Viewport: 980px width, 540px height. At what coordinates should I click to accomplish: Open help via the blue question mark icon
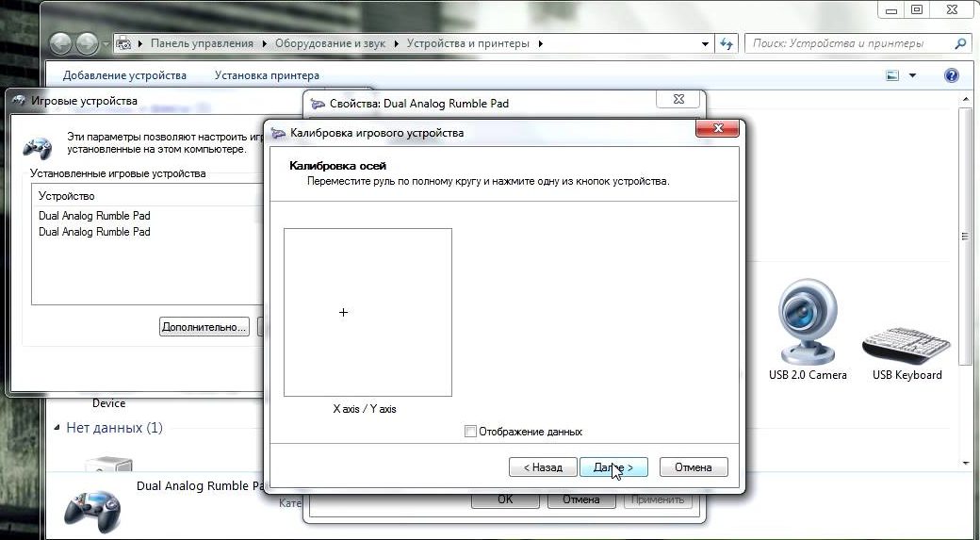[951, 75]
